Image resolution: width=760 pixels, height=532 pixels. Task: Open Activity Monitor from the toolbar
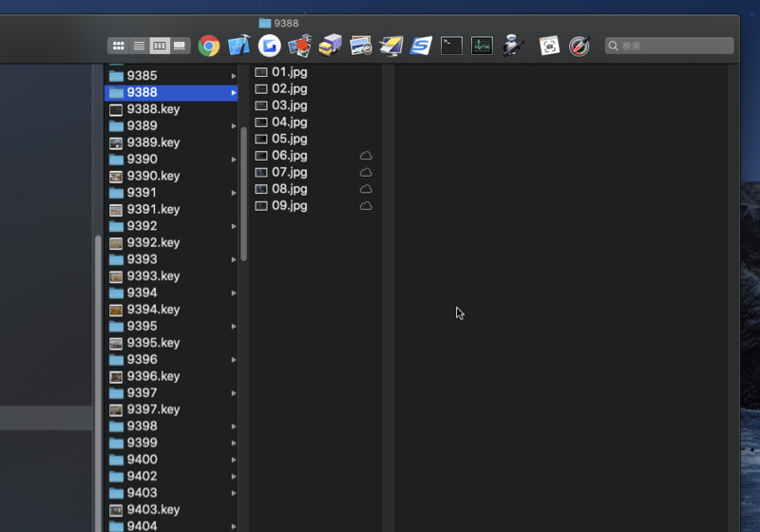coord(482,46)
